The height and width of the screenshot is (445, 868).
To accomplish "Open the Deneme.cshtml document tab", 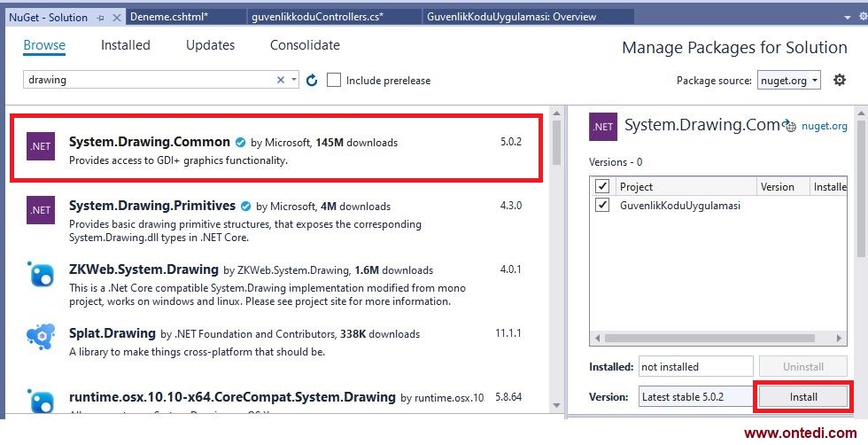I will coord(186,17).
